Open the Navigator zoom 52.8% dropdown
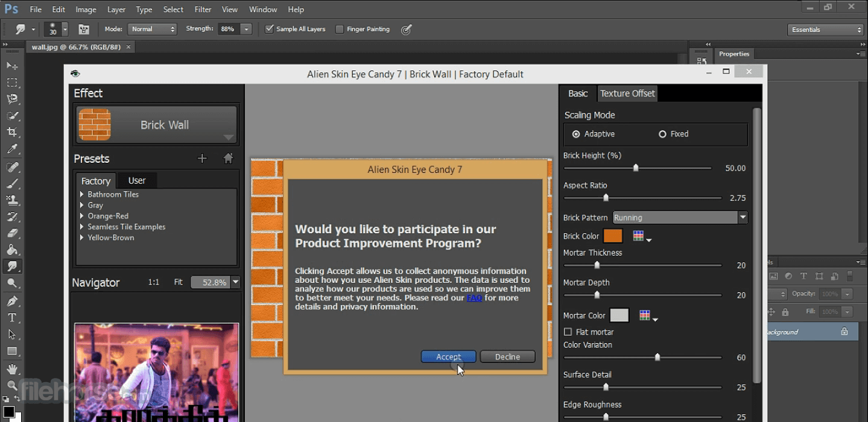Screen dimensions: 868x422 (x=235, y=282)
